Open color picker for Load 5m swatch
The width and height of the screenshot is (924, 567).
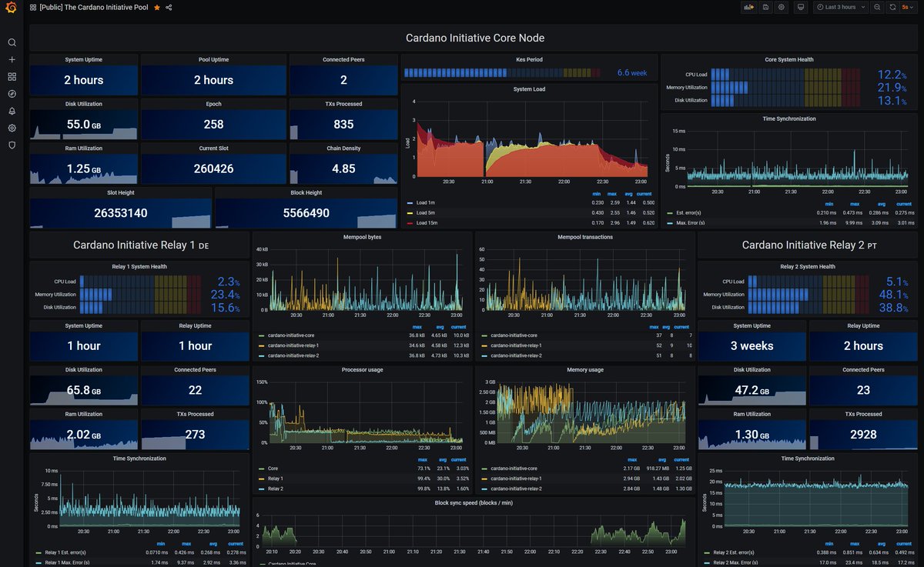(410, 213)
